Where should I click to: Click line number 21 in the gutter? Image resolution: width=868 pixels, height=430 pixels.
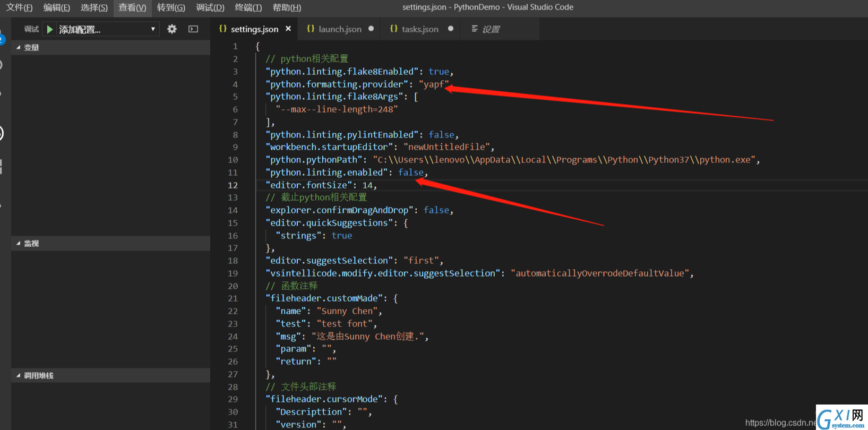click(x=233, y=298)
